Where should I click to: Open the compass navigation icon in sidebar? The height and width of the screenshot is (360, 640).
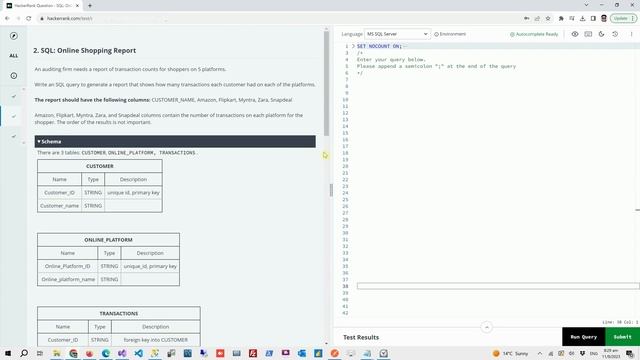[14, 36]
